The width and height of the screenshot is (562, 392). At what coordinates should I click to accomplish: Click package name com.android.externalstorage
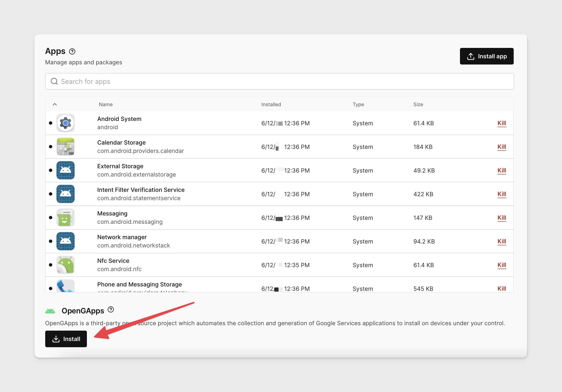[x=137, y=175]
